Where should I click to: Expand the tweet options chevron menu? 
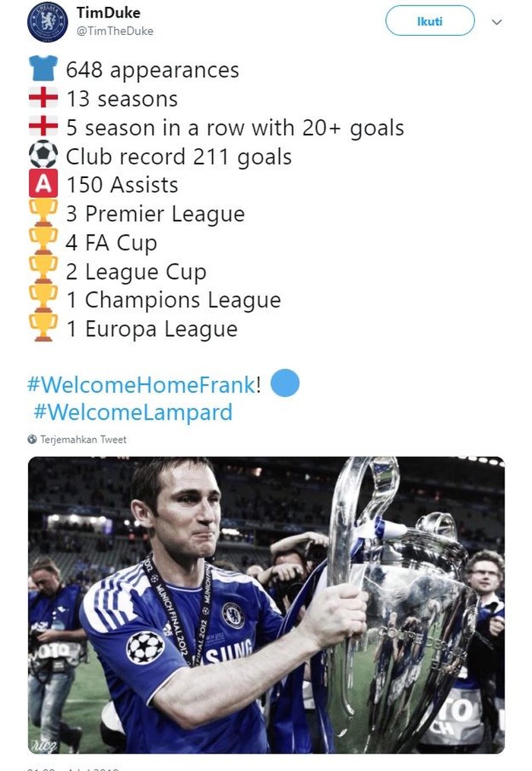pos(497,22)
